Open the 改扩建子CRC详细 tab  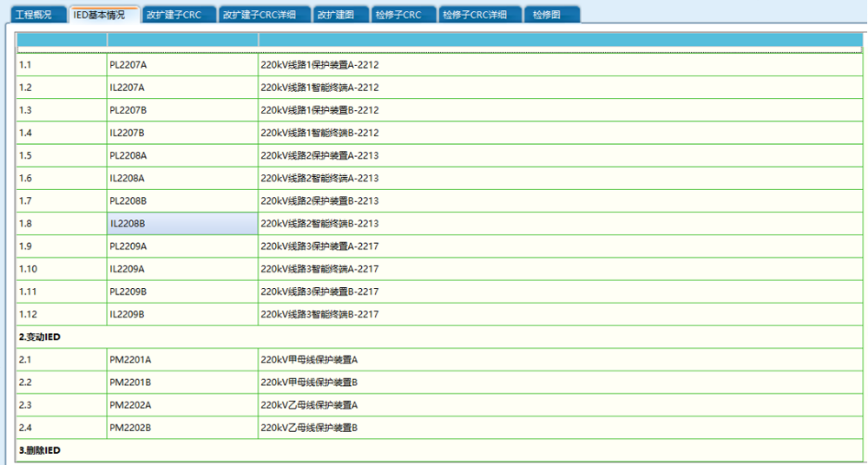[x=260, y=15]
